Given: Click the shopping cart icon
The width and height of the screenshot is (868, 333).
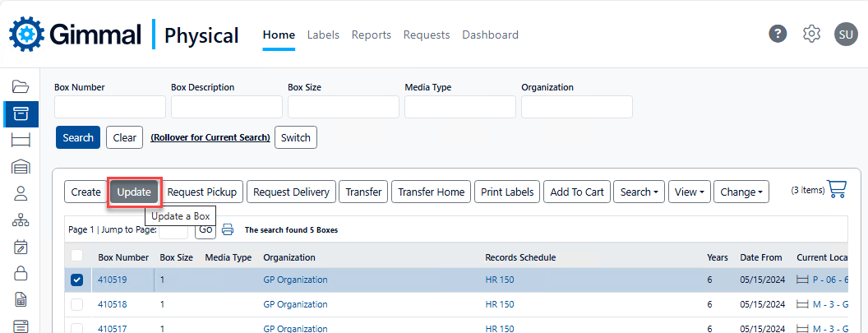Looking at the screenshot, I should pyautogui.click(x=837, y=189).
